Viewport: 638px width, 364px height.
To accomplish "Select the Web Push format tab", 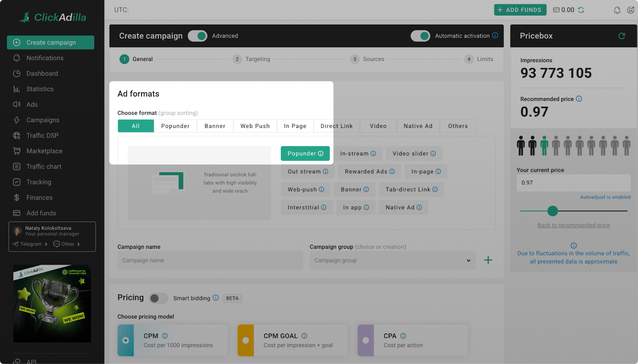I will tap(255, 126).
